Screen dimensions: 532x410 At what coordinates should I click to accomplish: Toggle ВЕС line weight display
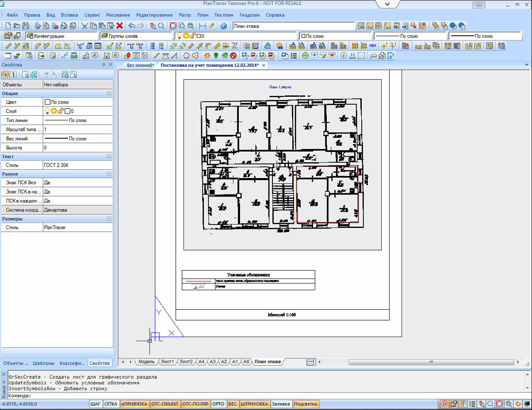tap(233, 404)
